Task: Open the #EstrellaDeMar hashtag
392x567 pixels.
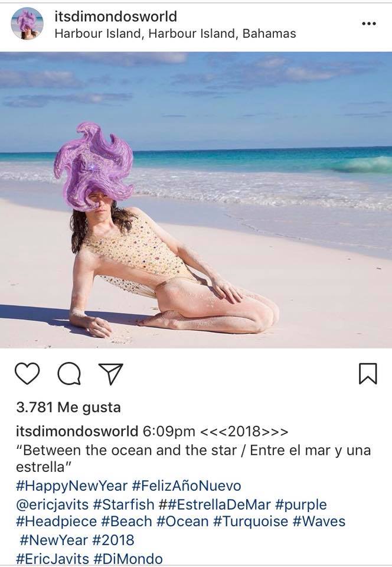Action: [215, 504]
